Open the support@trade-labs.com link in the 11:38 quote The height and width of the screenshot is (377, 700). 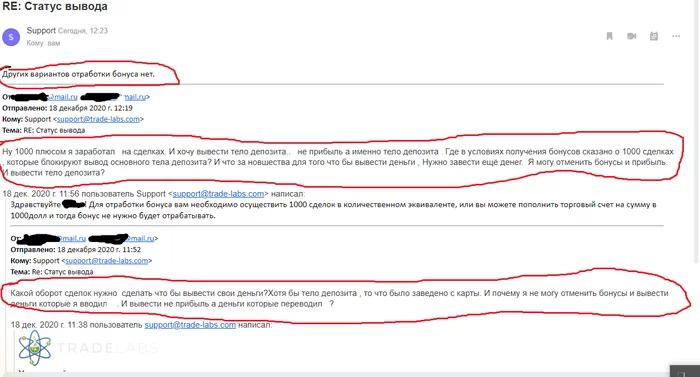[190, 325]
